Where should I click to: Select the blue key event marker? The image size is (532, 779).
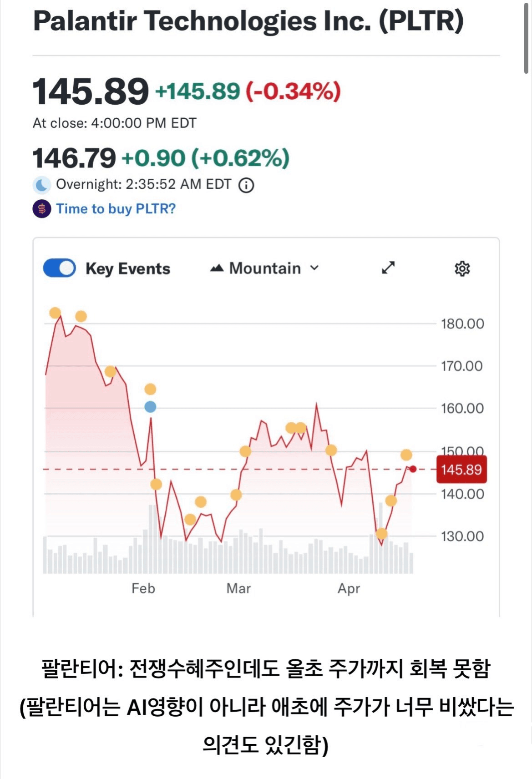point(150,407)
